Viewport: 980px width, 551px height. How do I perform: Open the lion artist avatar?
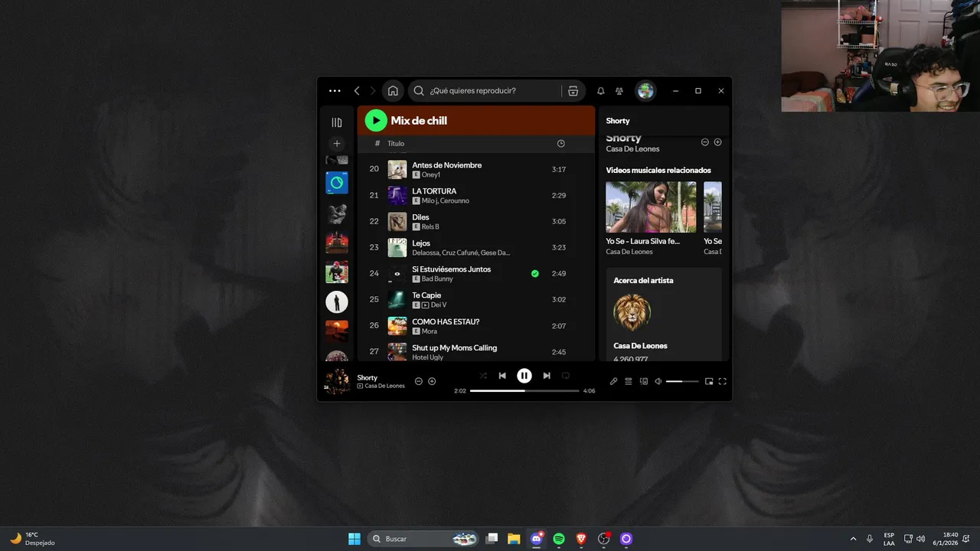pyautogui.click(x=632, y=312)
